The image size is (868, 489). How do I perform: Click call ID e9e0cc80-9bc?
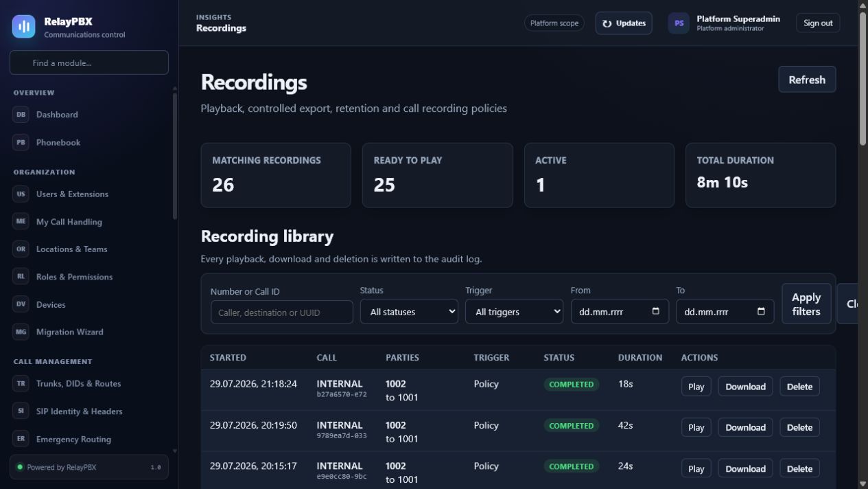pos(342,477)
